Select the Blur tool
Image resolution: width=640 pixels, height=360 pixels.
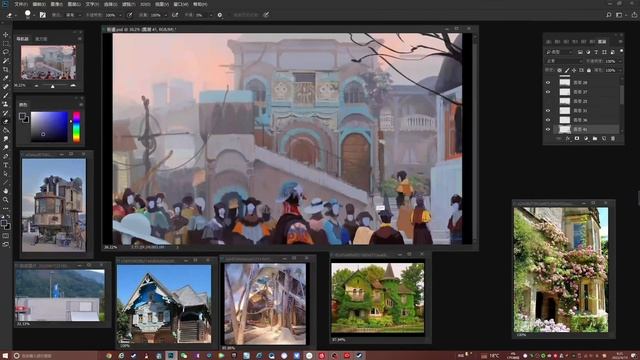(6, 139)
